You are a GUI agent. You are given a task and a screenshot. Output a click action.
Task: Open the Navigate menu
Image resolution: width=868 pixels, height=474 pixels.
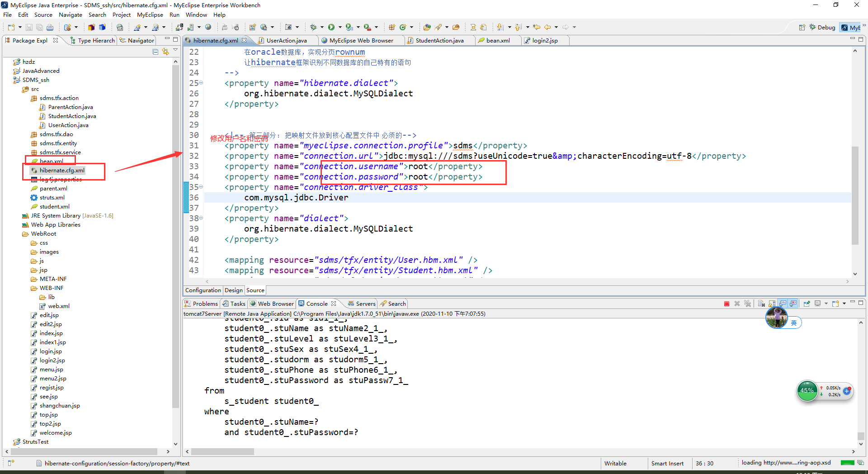tap(71, 15)
